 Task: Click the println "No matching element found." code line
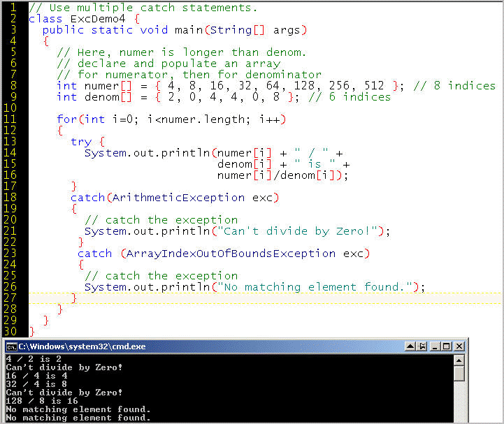tap(254, 287)
